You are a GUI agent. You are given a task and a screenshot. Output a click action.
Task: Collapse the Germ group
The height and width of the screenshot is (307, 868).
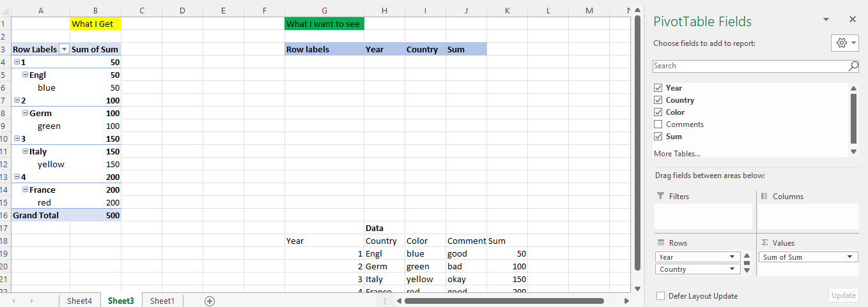(x=25, y=113)
